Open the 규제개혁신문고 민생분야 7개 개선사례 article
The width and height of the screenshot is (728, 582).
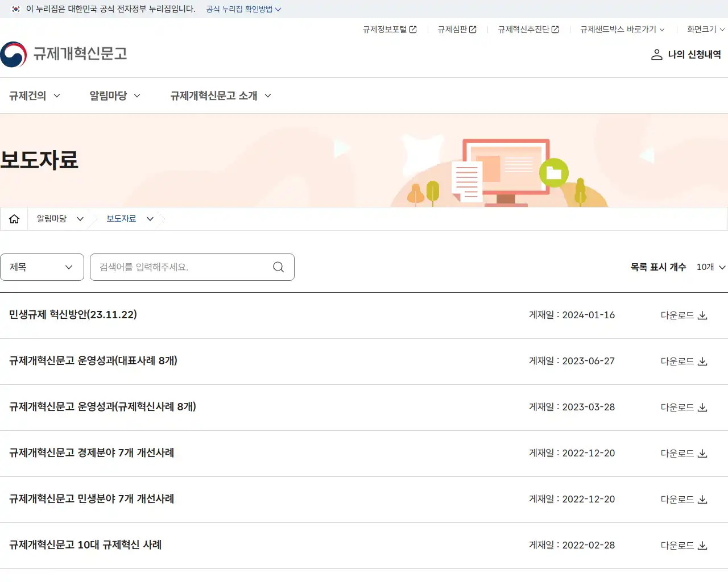click(x=92, y=499)
